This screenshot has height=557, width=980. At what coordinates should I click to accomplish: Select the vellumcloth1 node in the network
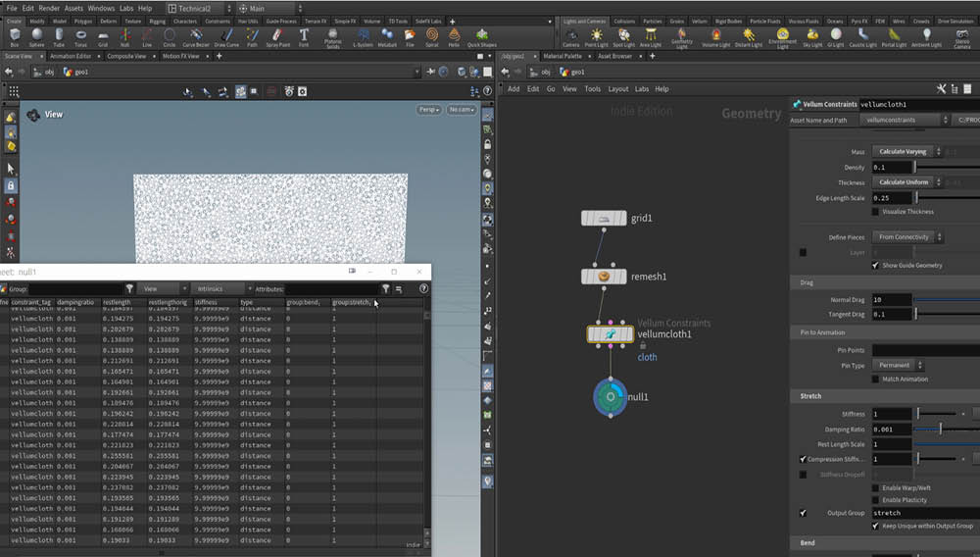point(611,334)
